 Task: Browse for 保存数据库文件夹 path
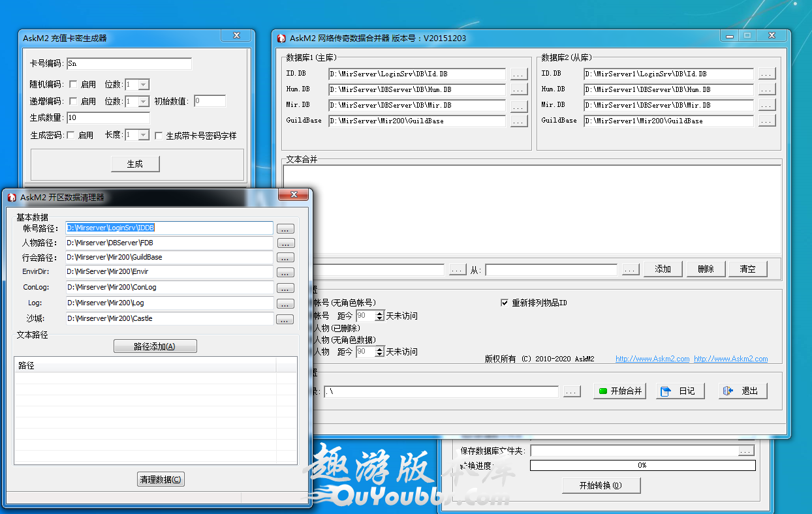pyautogui.click(x=745, y=451)
